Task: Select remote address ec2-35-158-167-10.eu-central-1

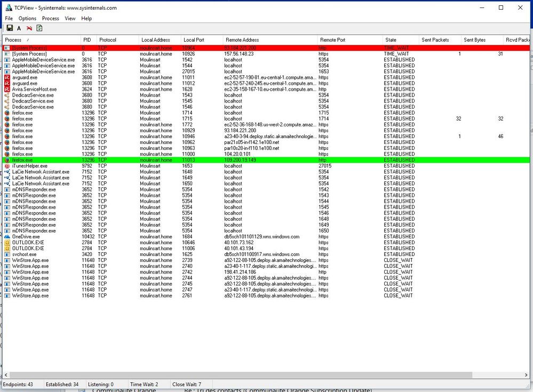Action: point(271,90)
